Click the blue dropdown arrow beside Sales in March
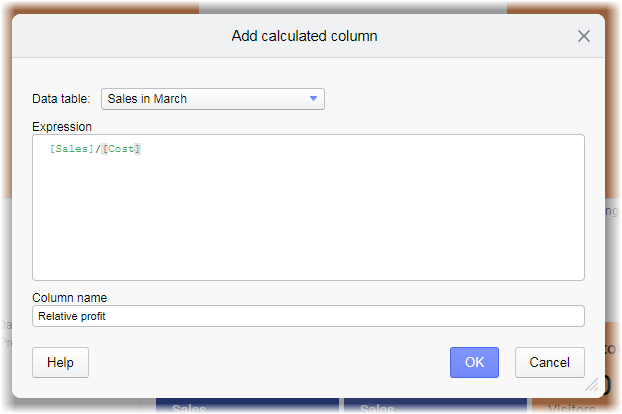Viewport: 622px width, 414px height. [x=313, y=99]
